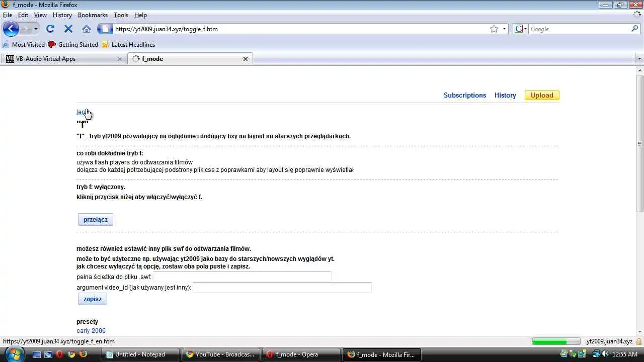Open the Latest Headlines feed bookmark
Image resolution: width=644 pixels, height=362 pixels.
128,44
